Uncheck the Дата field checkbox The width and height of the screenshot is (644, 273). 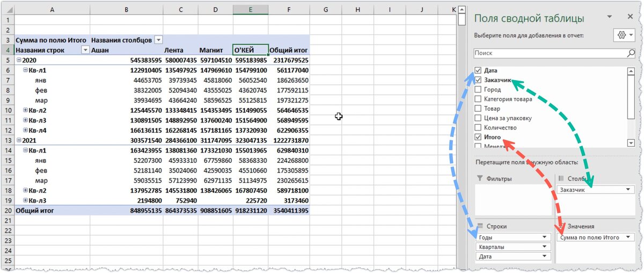tap(478, 70)
